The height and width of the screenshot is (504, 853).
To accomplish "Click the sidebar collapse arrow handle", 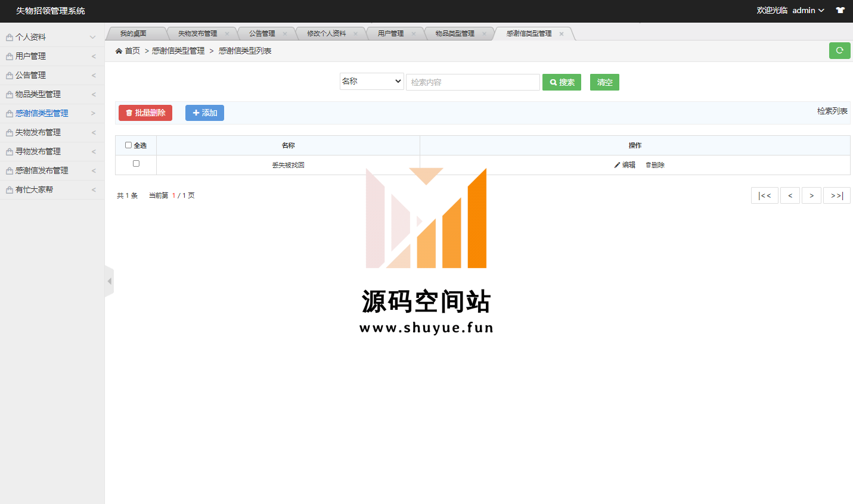I will tap(109, 281).
